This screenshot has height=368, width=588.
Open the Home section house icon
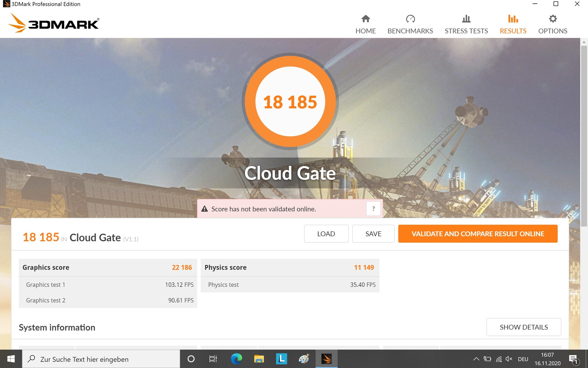[x=365, y=19]
